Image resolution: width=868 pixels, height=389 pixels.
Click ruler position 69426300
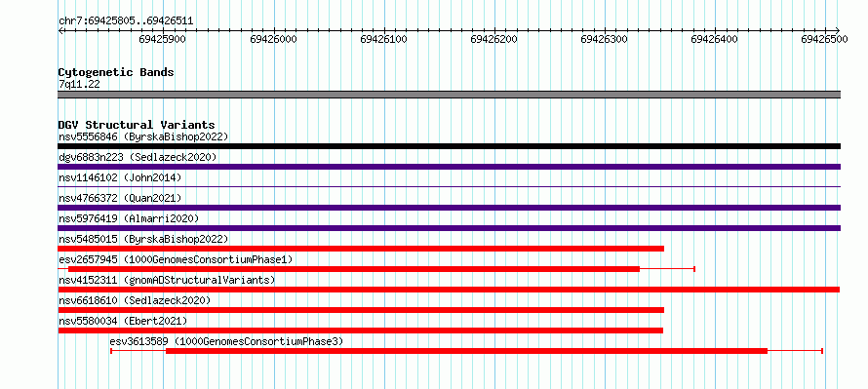[x=604, y=39]
